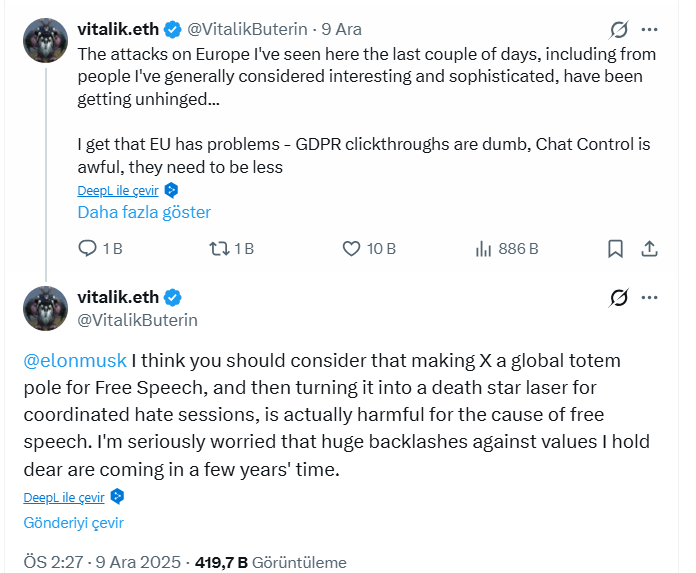Screen dimensions: 696x573
Task: Expand tweet with Daha fazla göster
Action: click(x=144, y=212)
